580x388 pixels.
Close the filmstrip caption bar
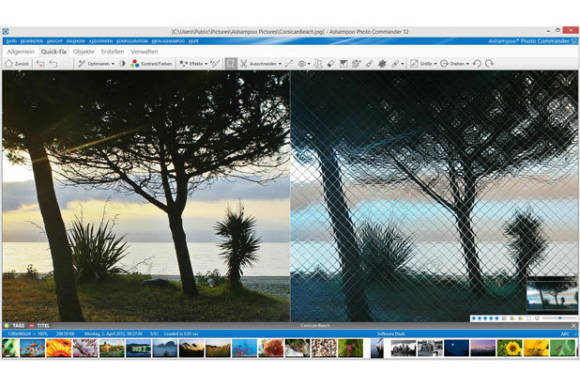point(574,325)
